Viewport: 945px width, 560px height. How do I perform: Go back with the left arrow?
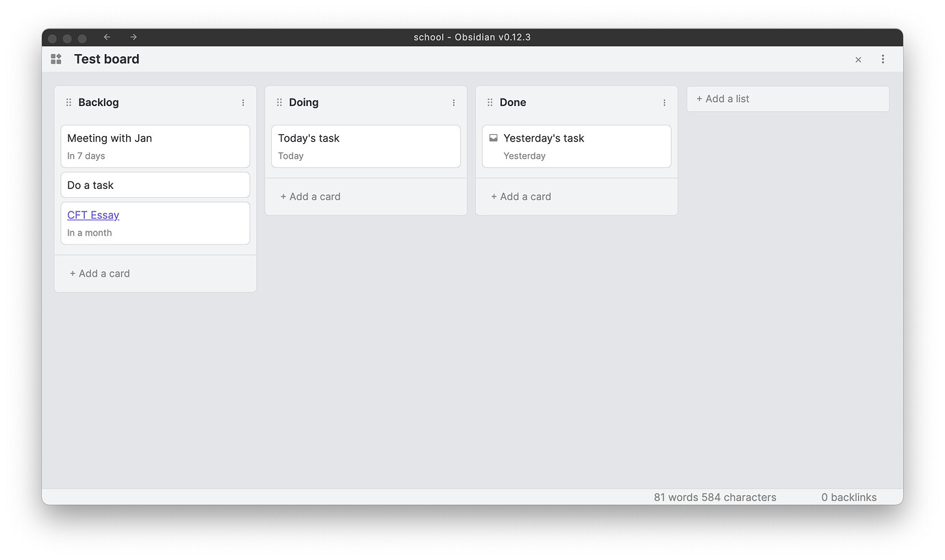(x=107, y=37)
